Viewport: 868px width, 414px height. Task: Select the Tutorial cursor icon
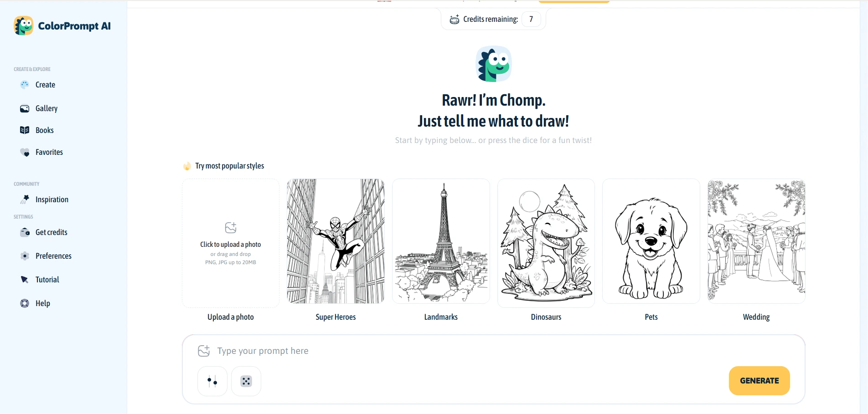25,279
